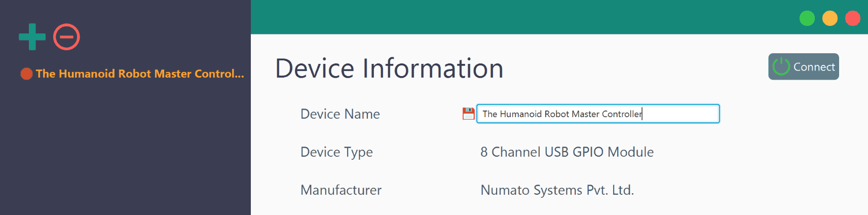Click the Device Name label
The image size is (868, 215).
point(340,114)
